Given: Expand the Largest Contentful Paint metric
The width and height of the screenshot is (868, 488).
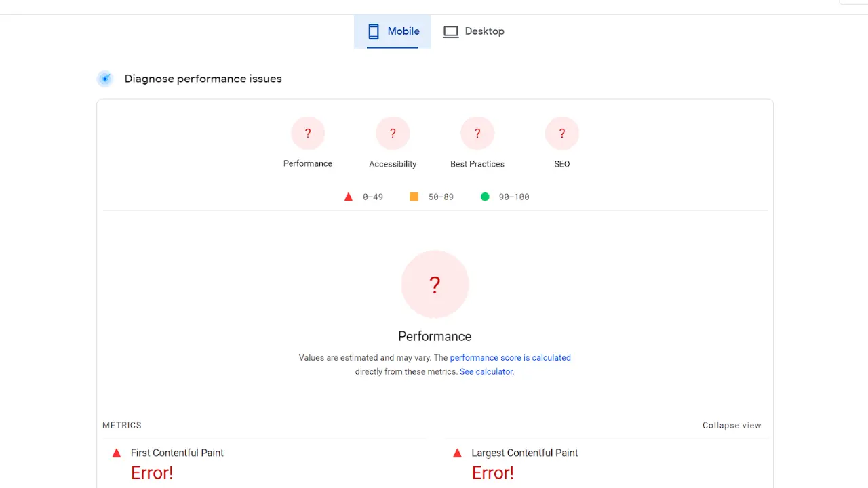Looking at the screenshot, I should click(524, 453).
